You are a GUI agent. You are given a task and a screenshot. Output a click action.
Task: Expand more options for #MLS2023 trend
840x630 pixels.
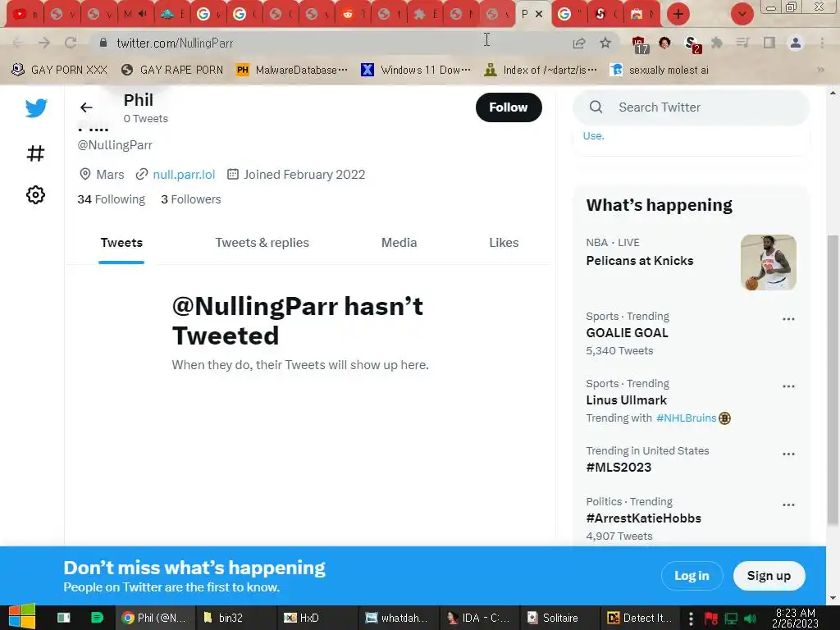pyautogui.click(x=788, y=454)
